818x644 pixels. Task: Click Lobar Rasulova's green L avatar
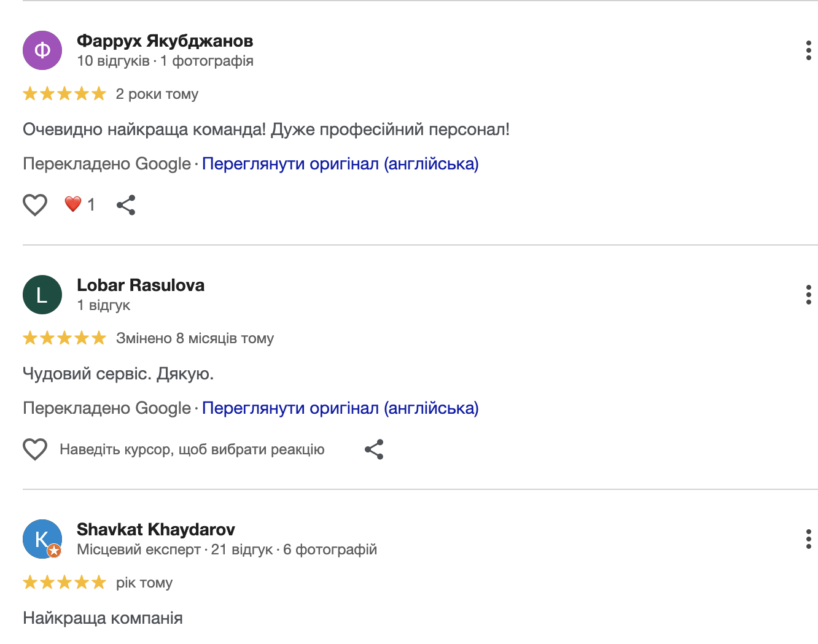tap(42, 295)
